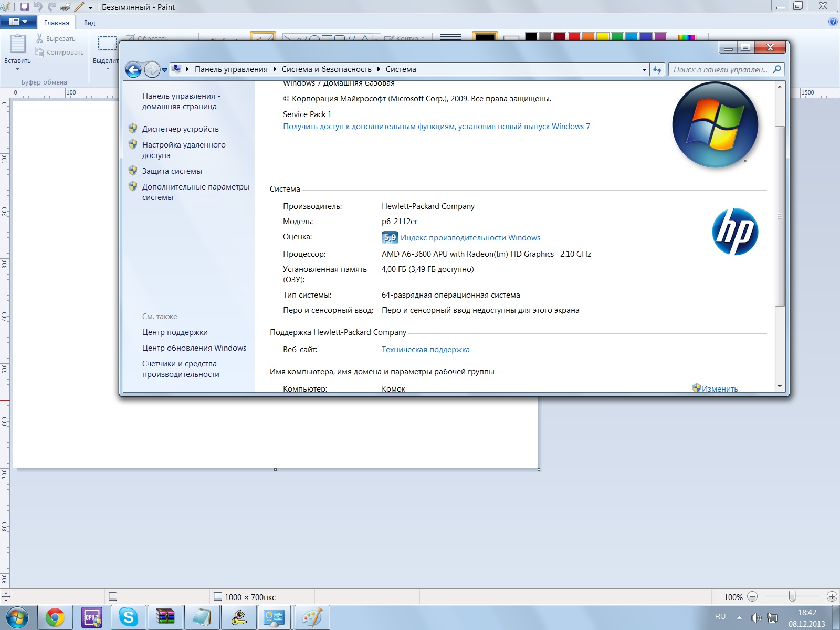
Task: Open Центр обновления Windows in the sidebar
Action: tap(194, 348)
